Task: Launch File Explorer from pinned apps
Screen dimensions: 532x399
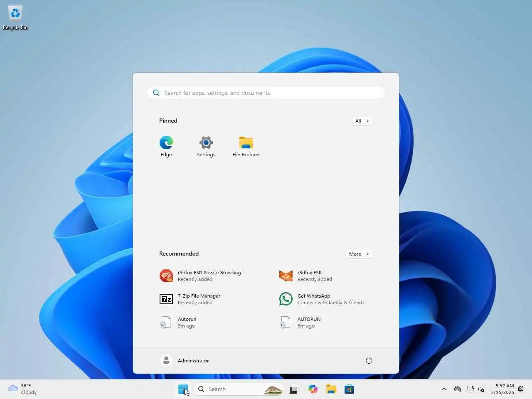Action: pyautogui.click(x=246, y=147)
